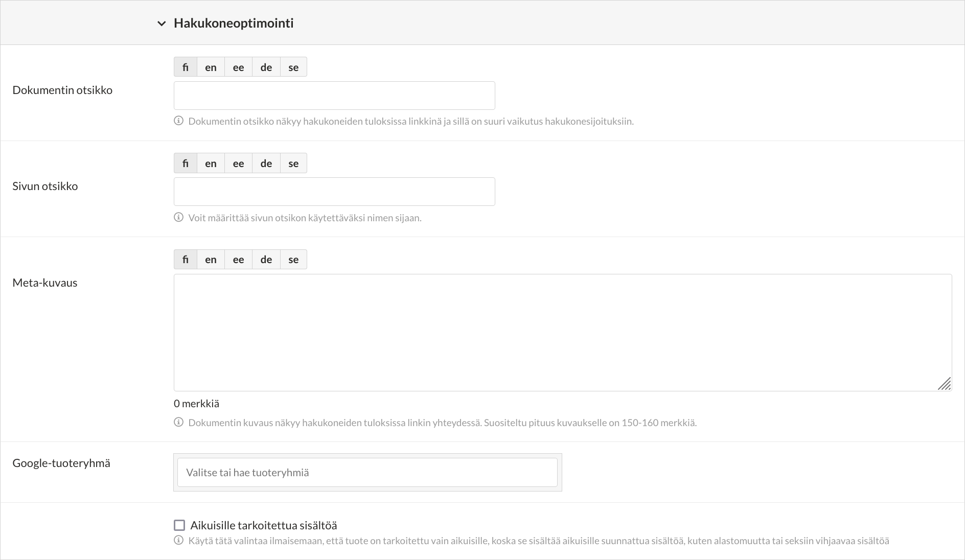Screen dimensions: 965x560
Task: Switch Sivun otsikko to de language
Action: [266, 163]
